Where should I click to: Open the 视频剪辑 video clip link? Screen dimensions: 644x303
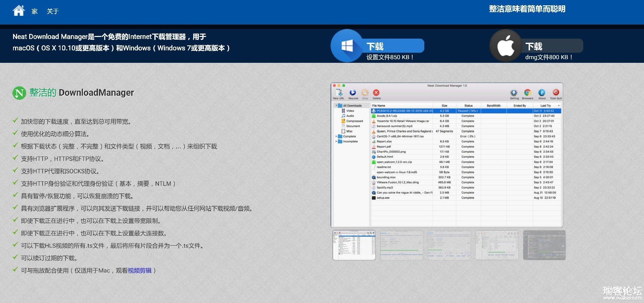[140, 270]
